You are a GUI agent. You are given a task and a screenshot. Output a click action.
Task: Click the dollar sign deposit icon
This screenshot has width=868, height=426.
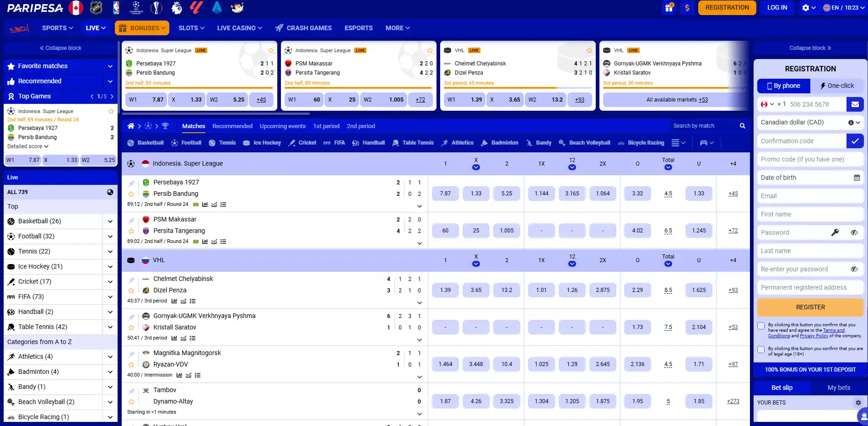tap(687, 8)
